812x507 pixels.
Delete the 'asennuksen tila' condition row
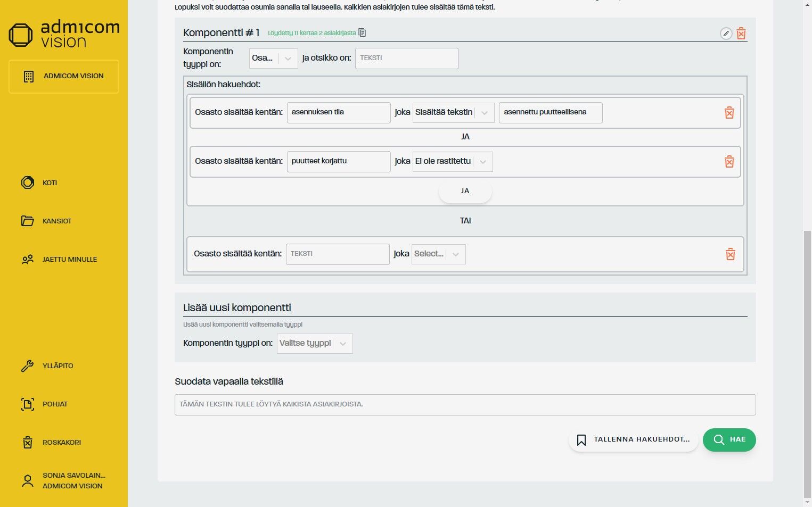click(729, 112)
